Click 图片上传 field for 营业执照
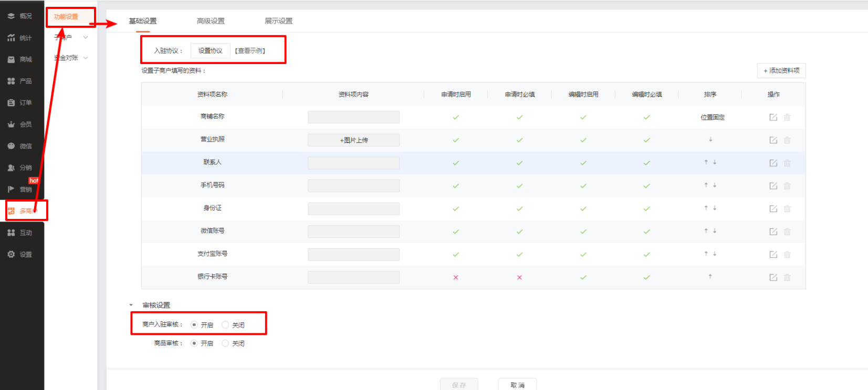Screen dimensions: 868x390 pyautogui.click(x=353, y=140)
